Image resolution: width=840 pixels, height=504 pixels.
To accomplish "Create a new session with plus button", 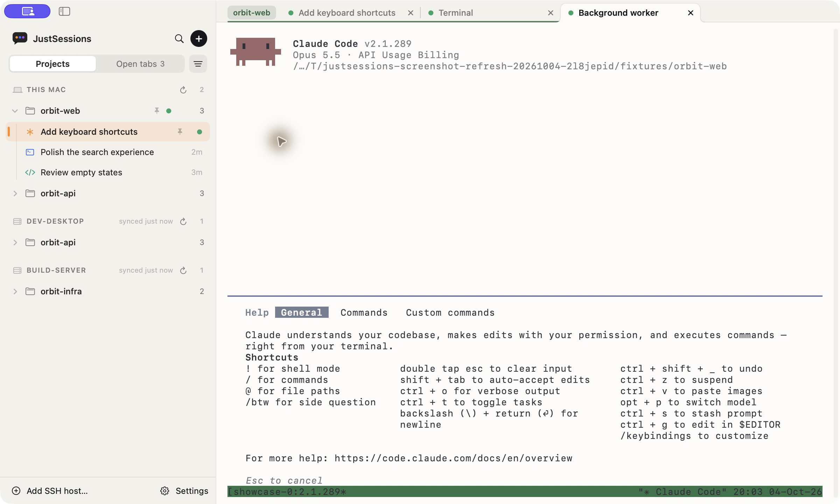I will coord(199,38).
